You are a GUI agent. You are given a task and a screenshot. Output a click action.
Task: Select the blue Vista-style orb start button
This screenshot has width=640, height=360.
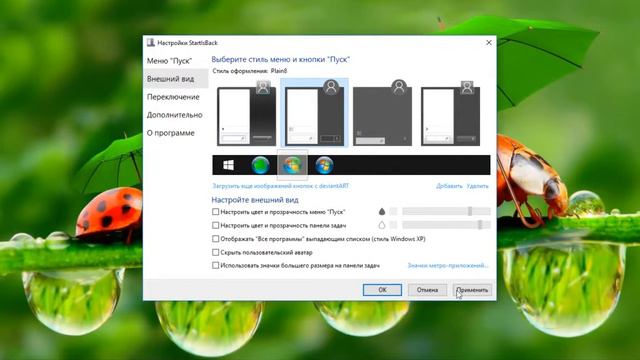pos(324,165)
